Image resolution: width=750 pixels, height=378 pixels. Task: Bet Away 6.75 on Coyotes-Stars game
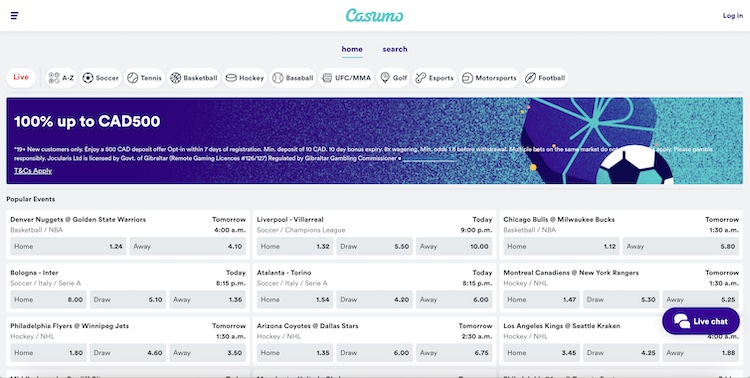tap(454, 353)
